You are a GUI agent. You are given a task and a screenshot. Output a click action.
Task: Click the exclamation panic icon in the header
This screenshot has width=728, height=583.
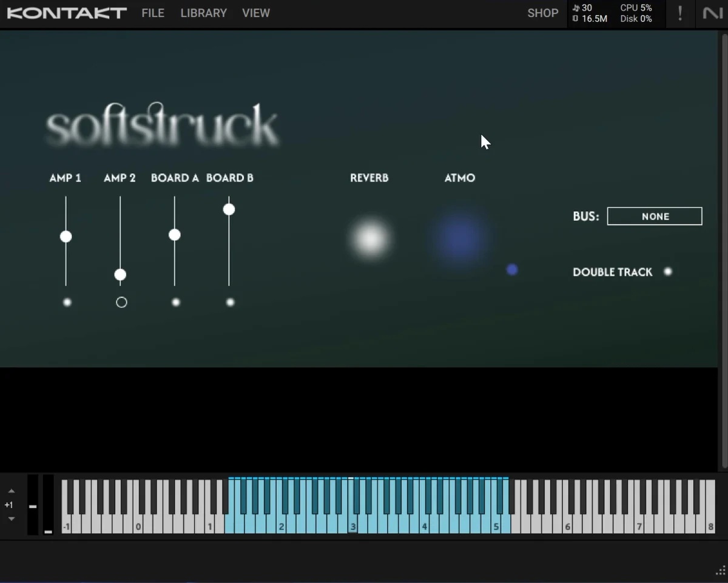[680, 13]
